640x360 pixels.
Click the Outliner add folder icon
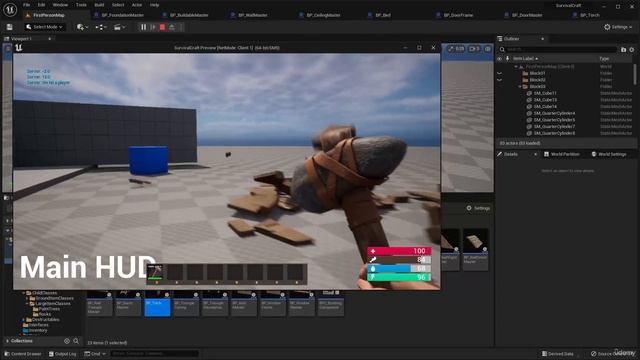(623, 49)
